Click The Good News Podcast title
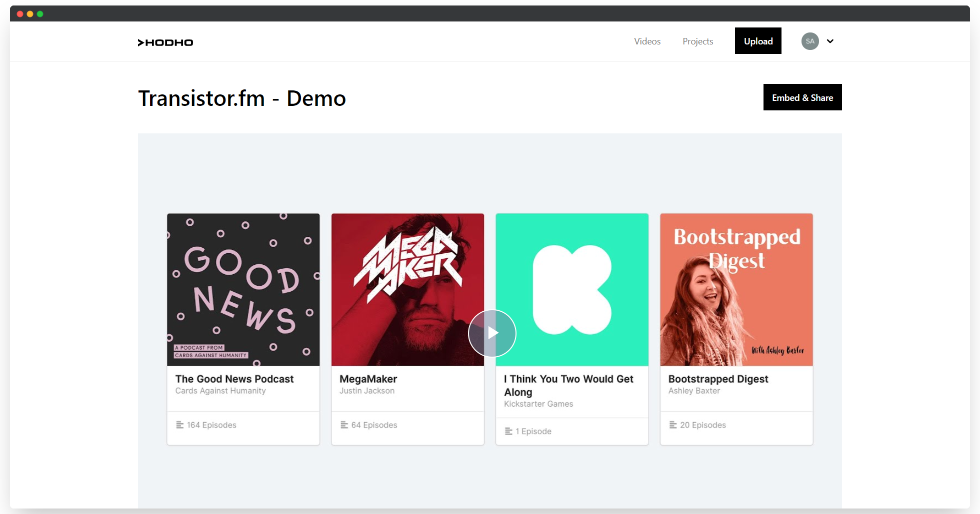Screen dimensions: 980x514 [234, 379]
